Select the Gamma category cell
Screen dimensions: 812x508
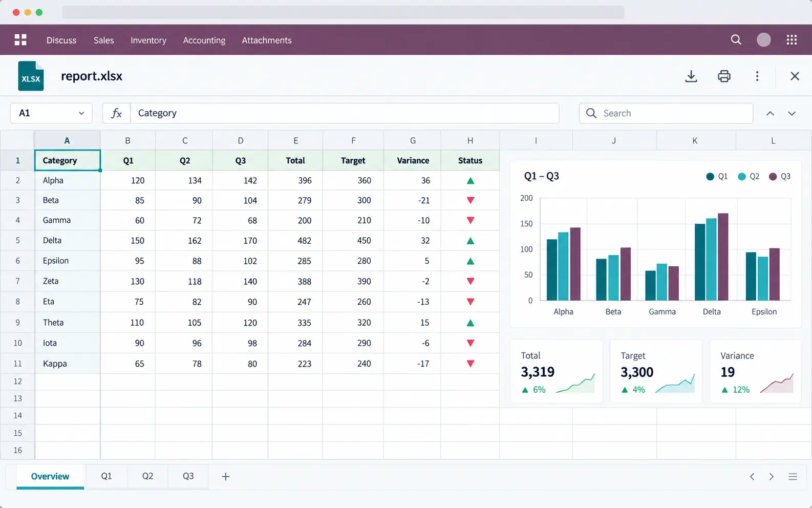pos(67,220)
